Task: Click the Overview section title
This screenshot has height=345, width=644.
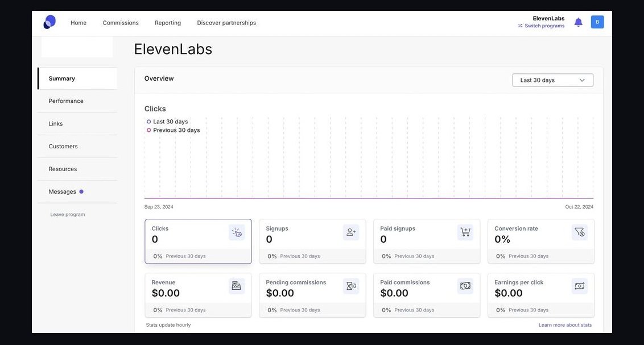Action: point(159,78)
